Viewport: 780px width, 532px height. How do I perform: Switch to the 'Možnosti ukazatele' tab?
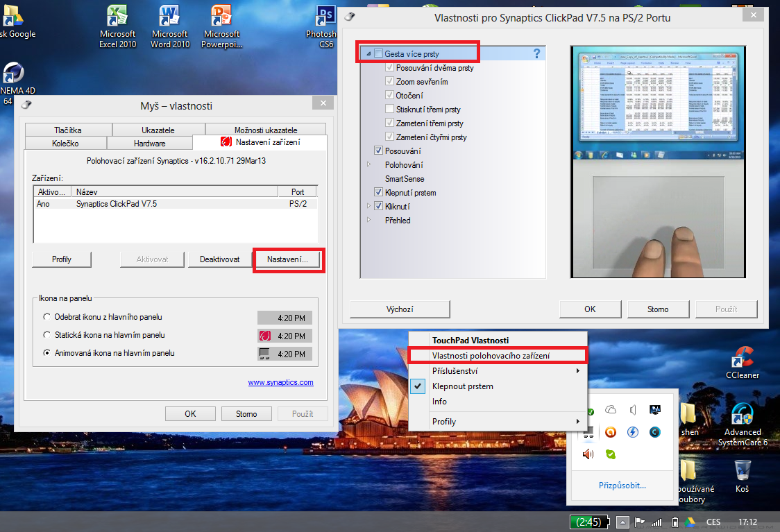click(x=266, y=130)
